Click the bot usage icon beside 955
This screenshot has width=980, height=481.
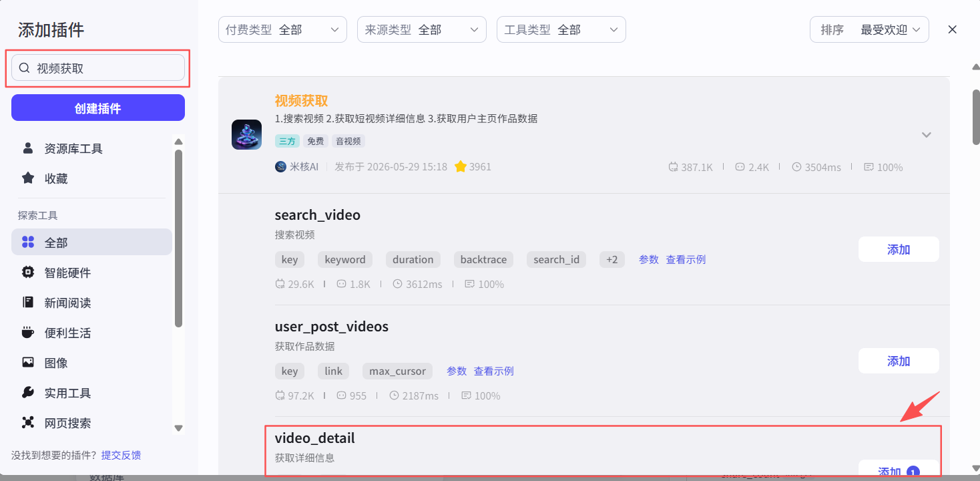click(x=341, y=395)
